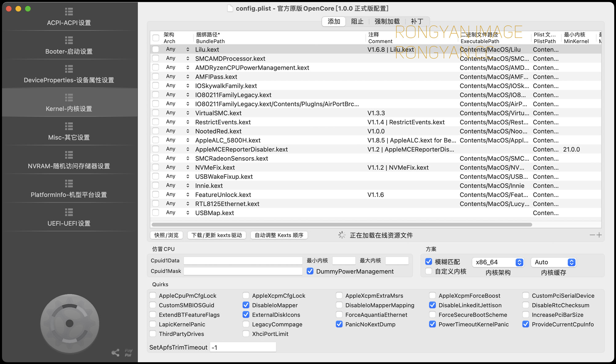Image resolution: width=616 pixels, height=364 pixels.
Task: Open Arch stepper for SMCAMDProcessor.kext row
Action: pyautogui.click(x=188, y=58)
